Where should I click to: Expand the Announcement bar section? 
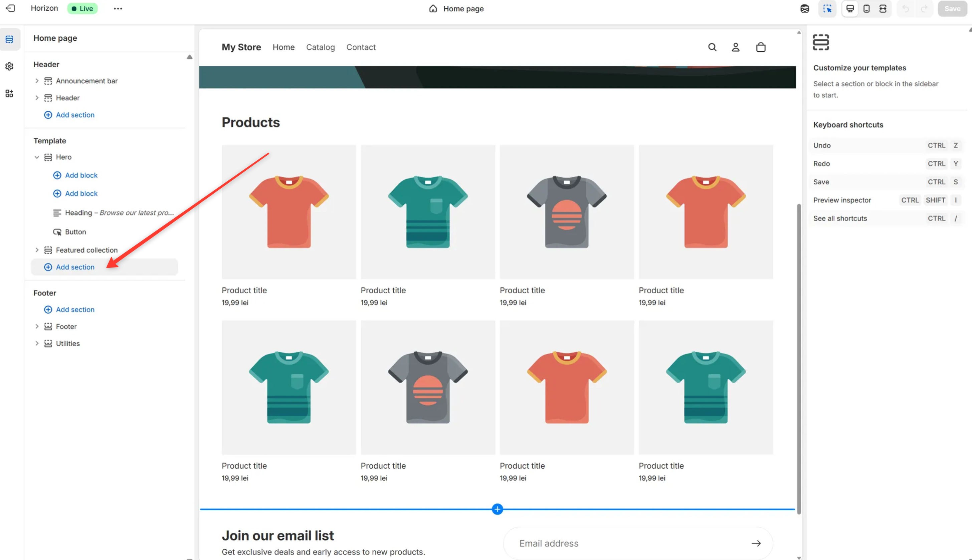37,81
